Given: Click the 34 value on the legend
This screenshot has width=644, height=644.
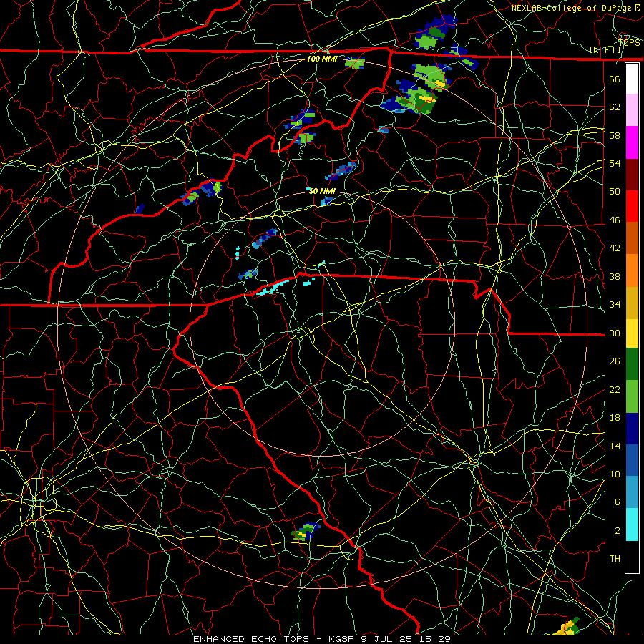Looking at the screenshot, I should 615,305.
